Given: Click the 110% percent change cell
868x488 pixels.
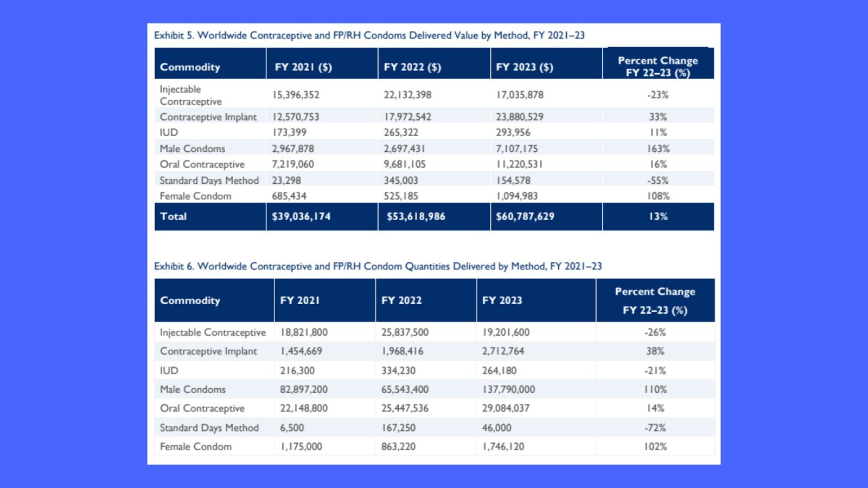Looking at the screenshot, I should click(655, 389).
